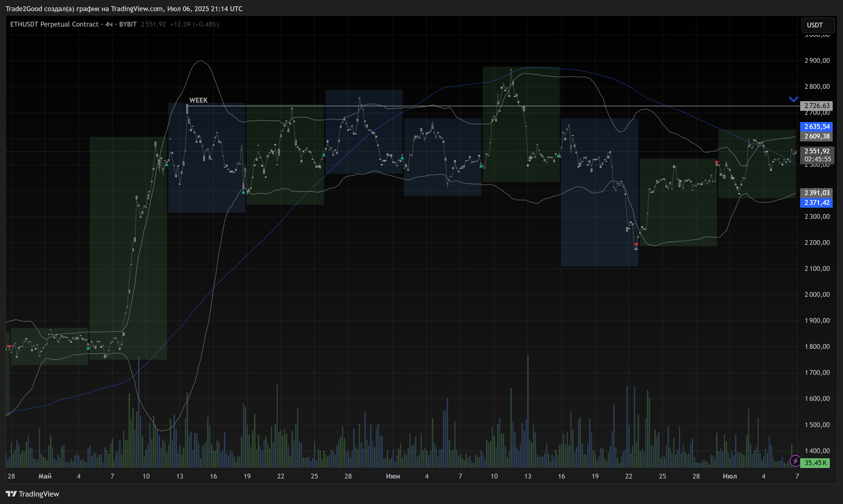Click the purple lightning bolt icon
The height and width of the screenshot is (504, 843).
click(x=795, y=461)
